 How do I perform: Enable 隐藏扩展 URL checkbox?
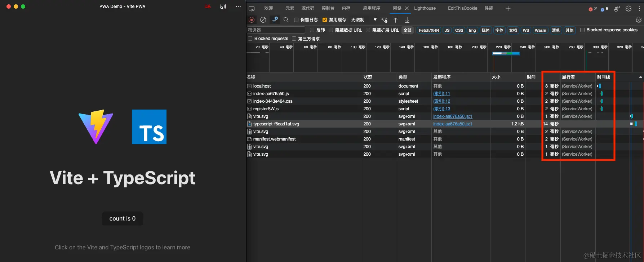pyautogui.click(x=368, y=30)
